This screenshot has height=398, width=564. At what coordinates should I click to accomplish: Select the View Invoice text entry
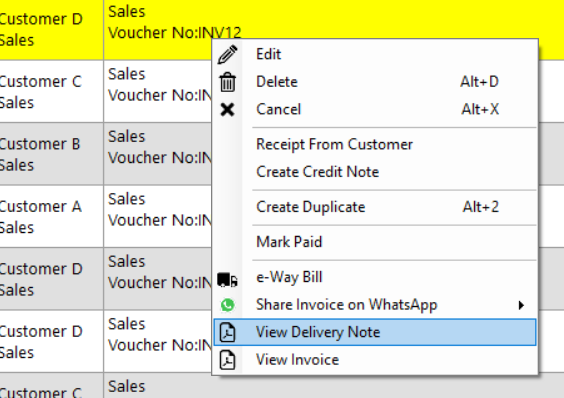[297, 360]
